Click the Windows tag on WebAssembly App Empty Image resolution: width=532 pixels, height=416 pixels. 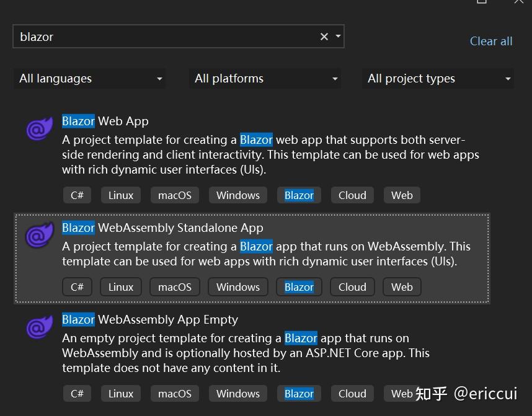point(237,393)
